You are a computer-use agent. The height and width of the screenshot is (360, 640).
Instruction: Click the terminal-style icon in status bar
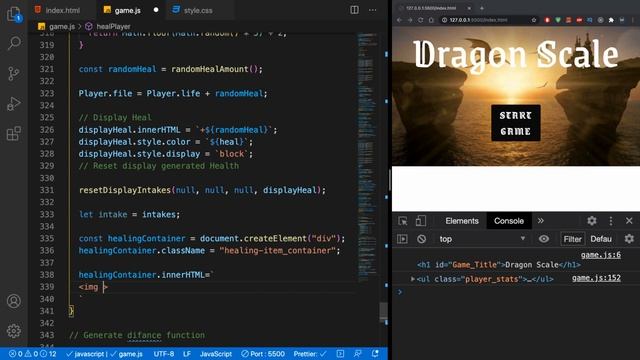340,353
